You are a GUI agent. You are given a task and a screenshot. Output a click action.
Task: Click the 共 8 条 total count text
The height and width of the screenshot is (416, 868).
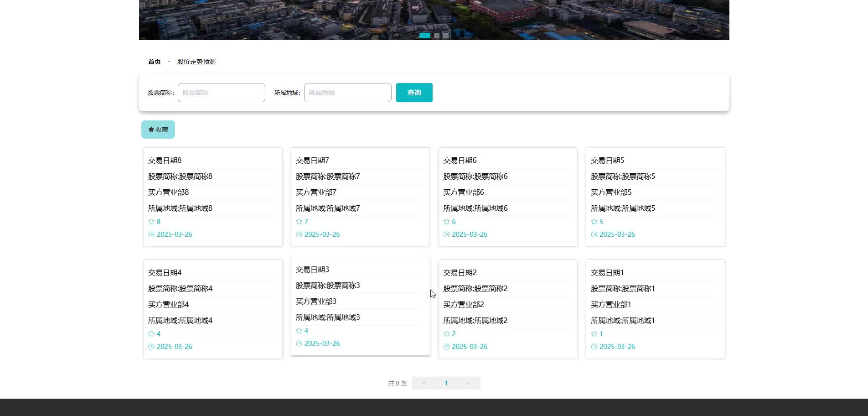(x=398, y=383)
